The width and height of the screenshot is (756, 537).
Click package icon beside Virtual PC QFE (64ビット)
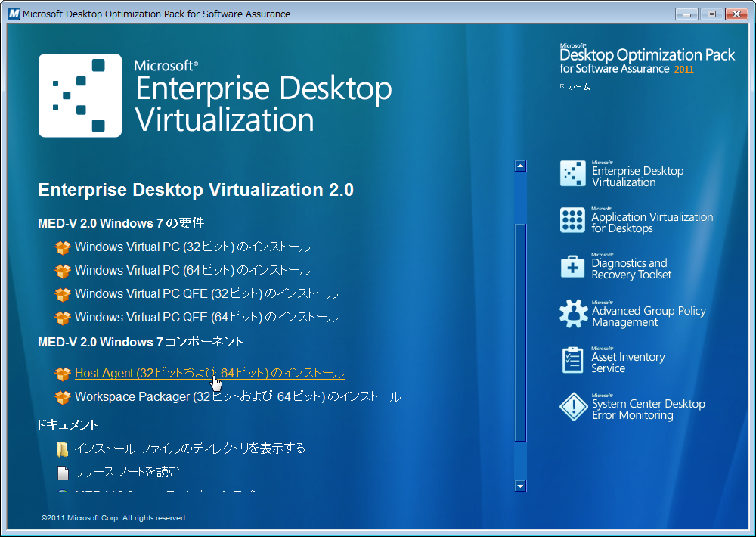coord(63,318)
